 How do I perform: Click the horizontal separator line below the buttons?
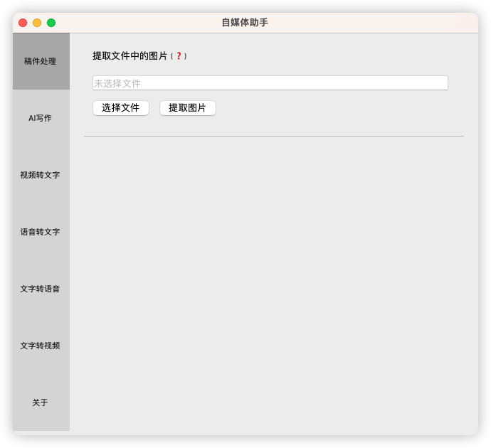273,136
